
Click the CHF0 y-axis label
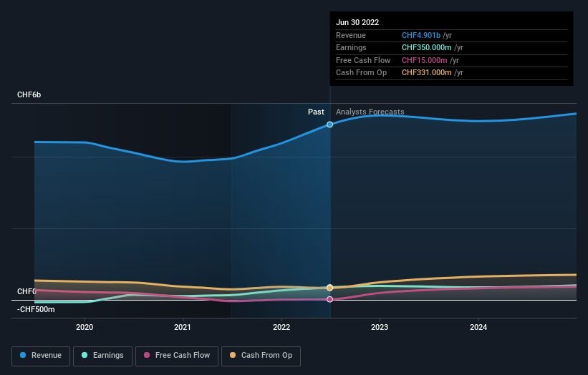(26, 291)
